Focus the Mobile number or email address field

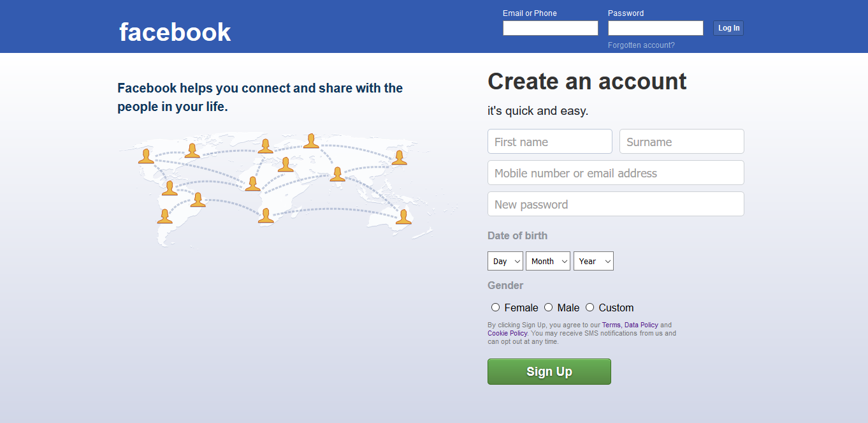(x=616, y=173)
